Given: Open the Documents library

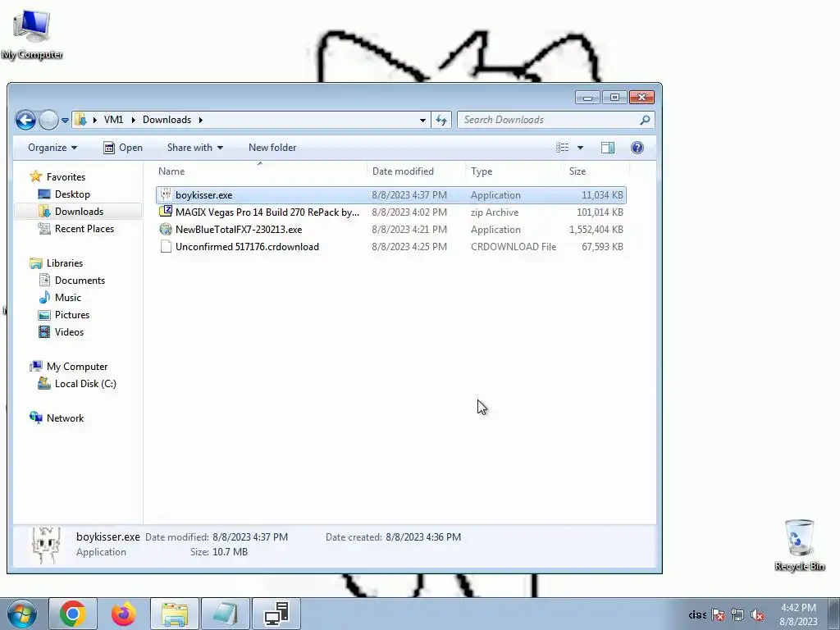Looking at the screenshot, I should tap(71, 281).
